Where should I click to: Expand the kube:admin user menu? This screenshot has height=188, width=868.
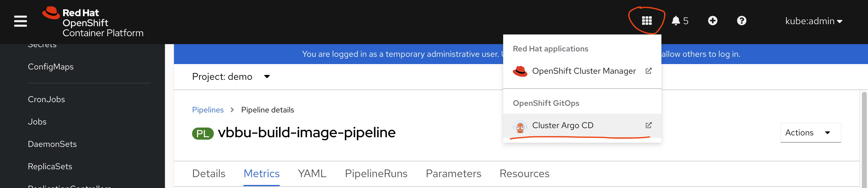[x=813, y=21]
